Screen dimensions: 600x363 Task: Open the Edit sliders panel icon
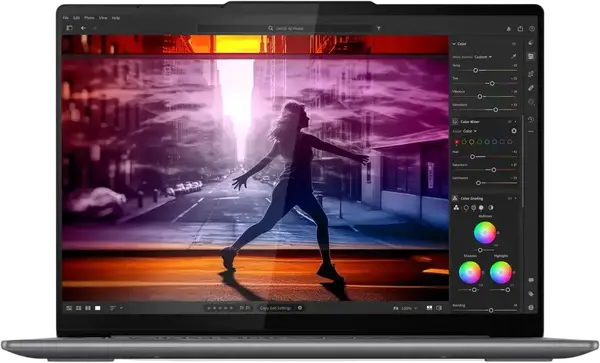click(x=531, y=57)
